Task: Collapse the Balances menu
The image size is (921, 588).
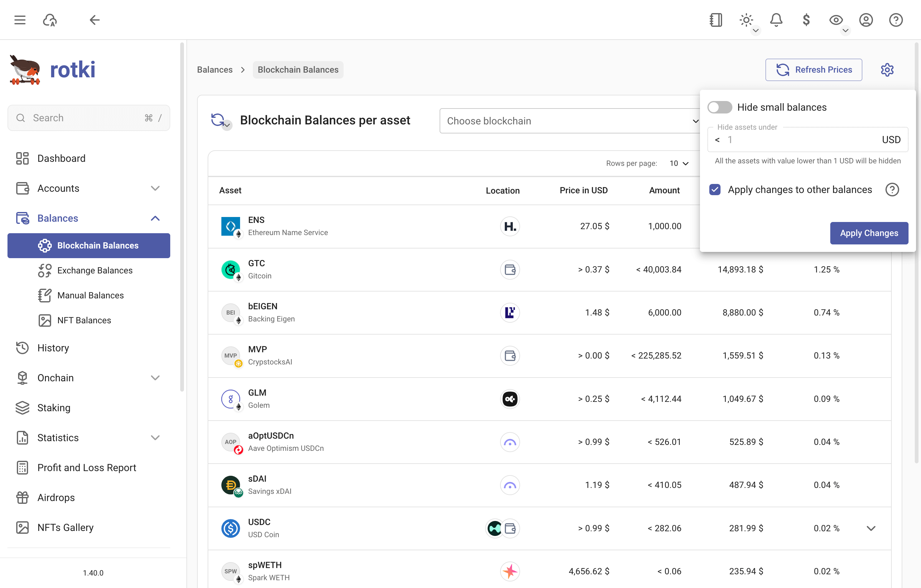Action: point(89,218)
